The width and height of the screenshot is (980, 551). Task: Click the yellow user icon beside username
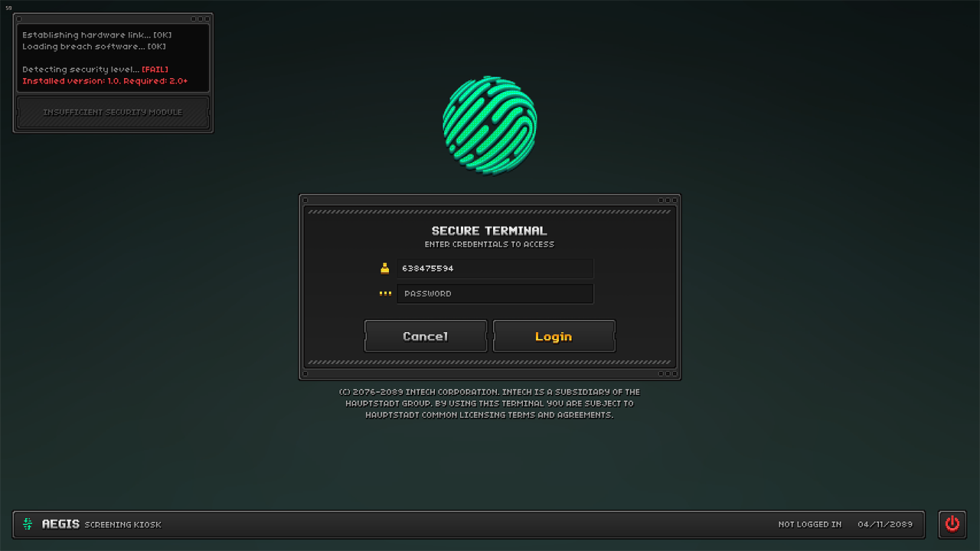tap(385, 269)
